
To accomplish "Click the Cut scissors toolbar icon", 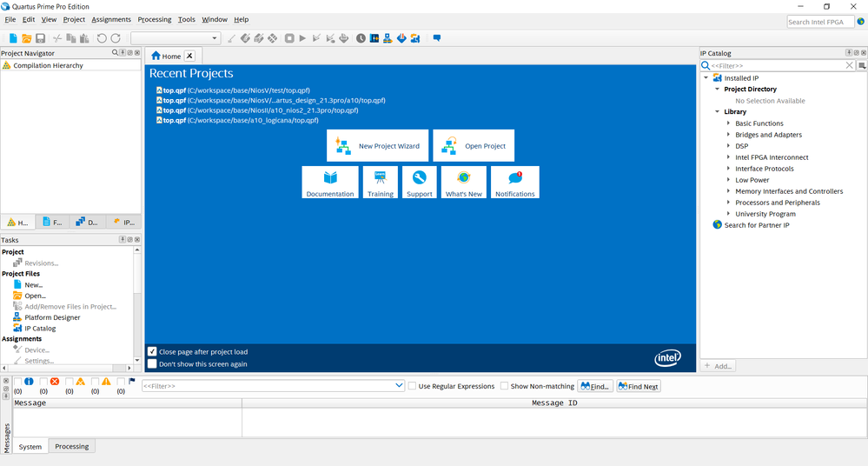I will coord(57,38).
